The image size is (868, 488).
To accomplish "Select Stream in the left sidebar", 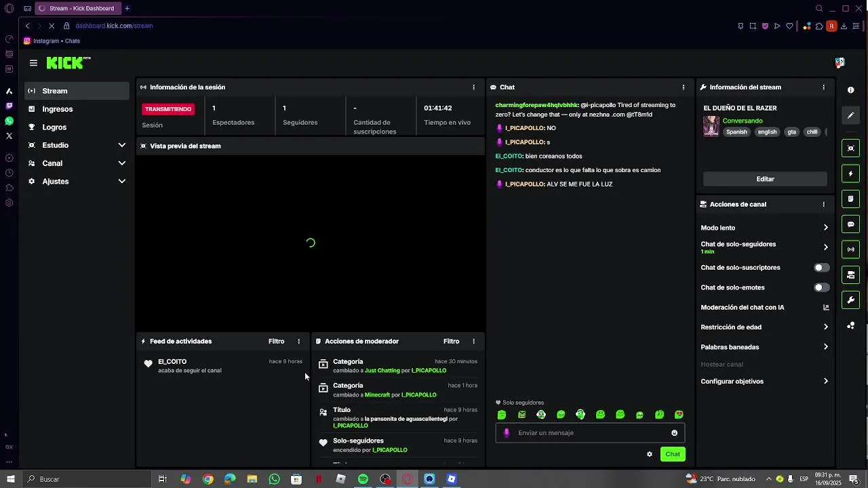I will 77,91.
